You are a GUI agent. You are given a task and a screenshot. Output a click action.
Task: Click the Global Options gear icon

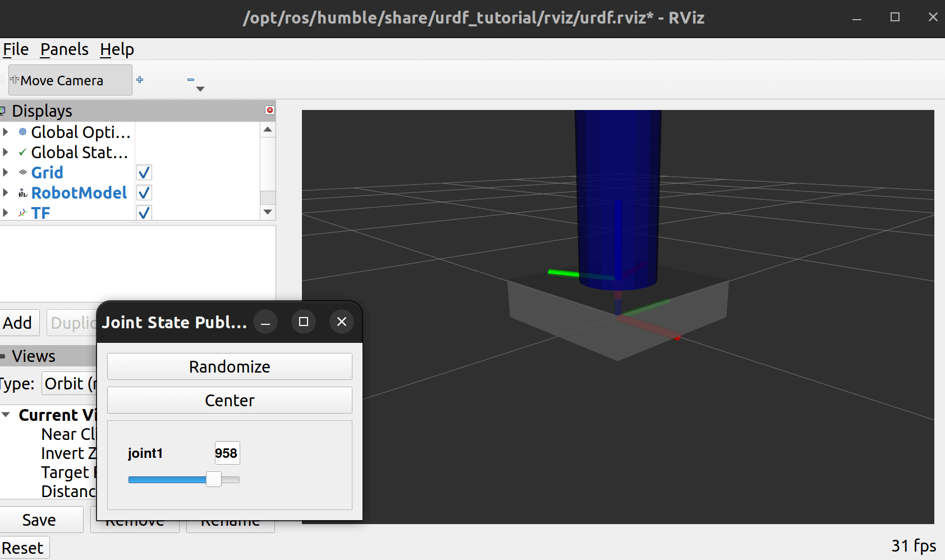click(x=23, y=132)
